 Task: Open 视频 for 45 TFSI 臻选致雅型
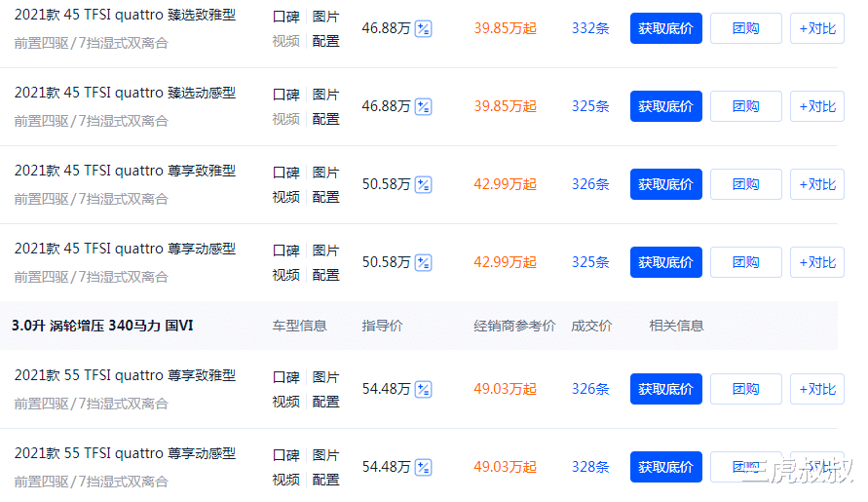click(286, 41)
